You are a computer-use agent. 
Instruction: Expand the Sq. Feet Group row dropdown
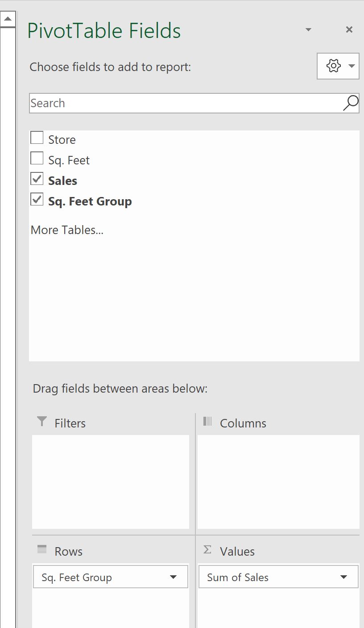(x=174, y=578)
